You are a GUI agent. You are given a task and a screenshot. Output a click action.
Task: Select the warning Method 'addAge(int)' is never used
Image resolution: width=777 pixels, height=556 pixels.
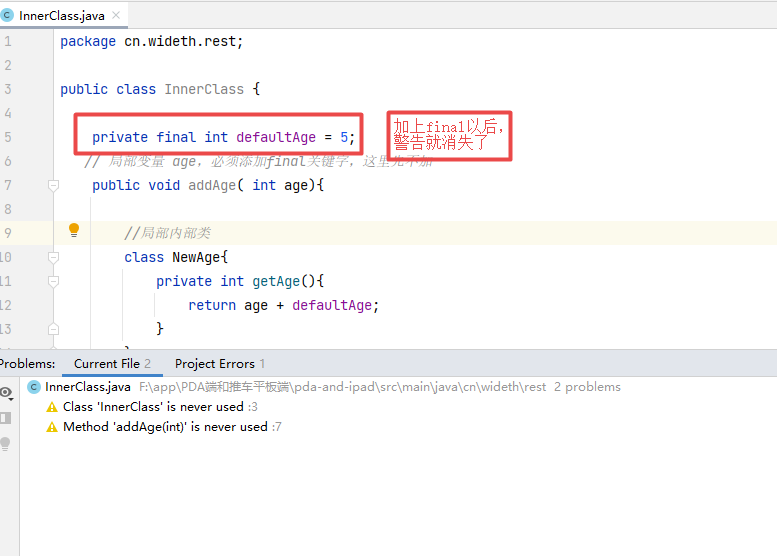165,427
